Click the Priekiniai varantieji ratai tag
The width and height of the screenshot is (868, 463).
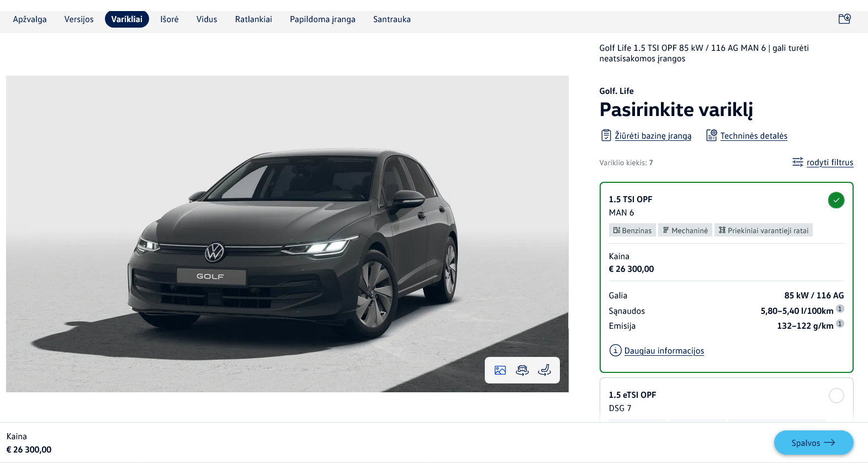764,230
